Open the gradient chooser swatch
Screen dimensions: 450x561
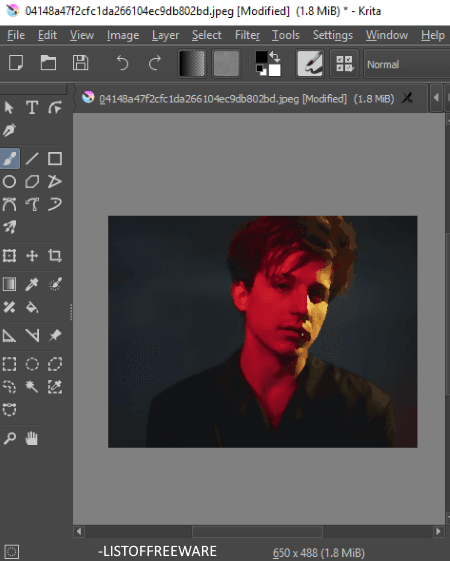pyautogui.click(x=192, y=64)
